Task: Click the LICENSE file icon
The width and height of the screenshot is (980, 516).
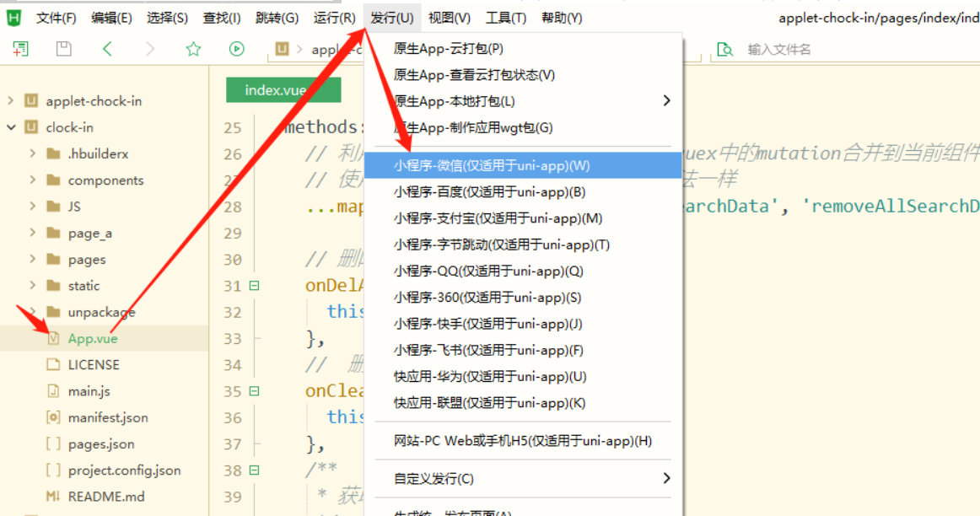Action: 54,364
